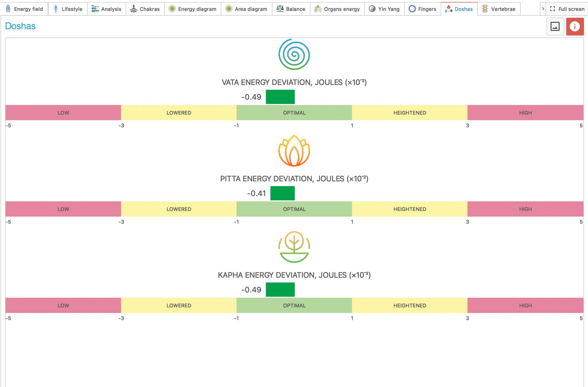Click the Kapha HEIGHTENED range segment
This screenshot has width=588, height=387.
click(x=410, y=306)
